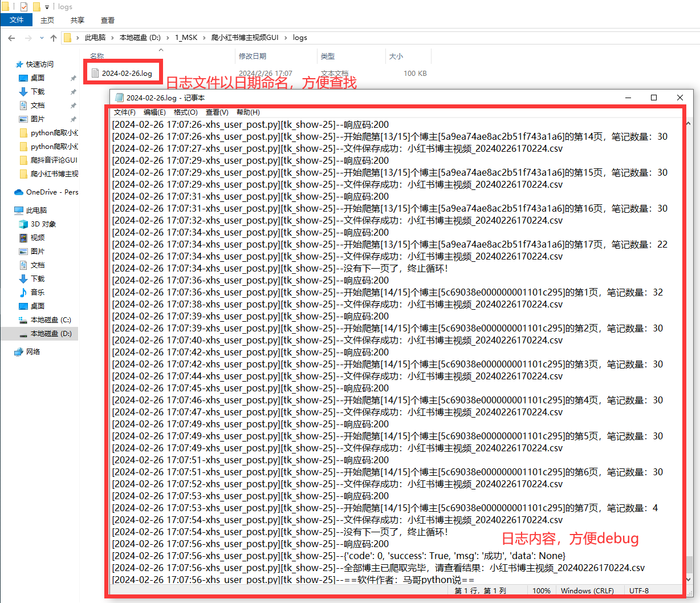The width and height of the screenshot is (700, 603).
Task: Open 查看(V) menu in Notepad
Action: pyautogui.click(x=217, y=112)
